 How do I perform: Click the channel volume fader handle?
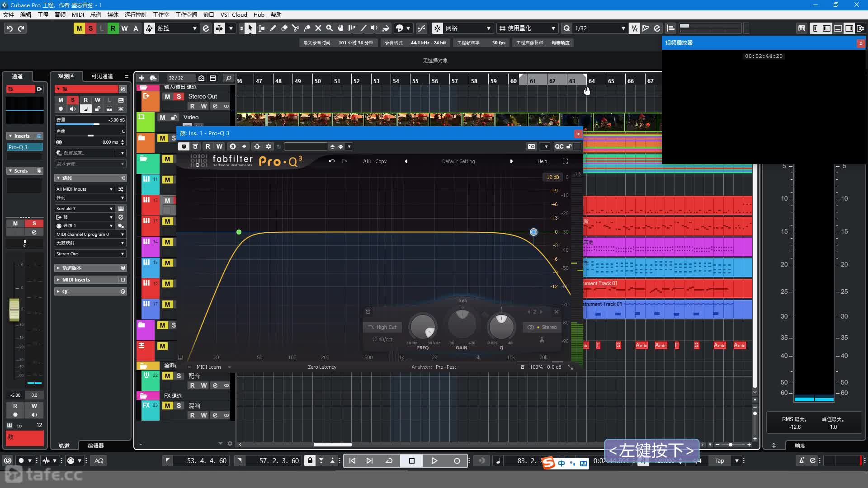pos(14,310)
